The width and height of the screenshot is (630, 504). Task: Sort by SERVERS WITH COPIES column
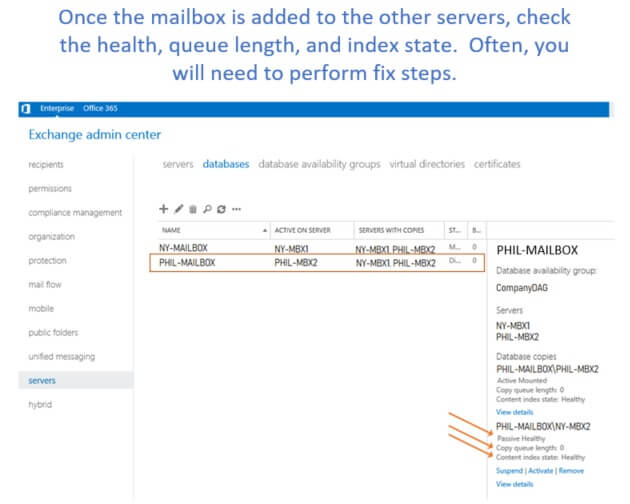click(x=399, y=230)
